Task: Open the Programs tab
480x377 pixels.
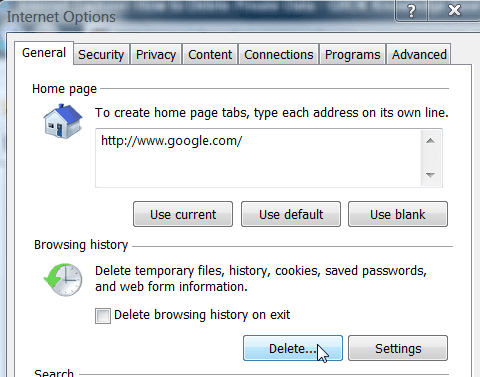Action: pos(352,54)
